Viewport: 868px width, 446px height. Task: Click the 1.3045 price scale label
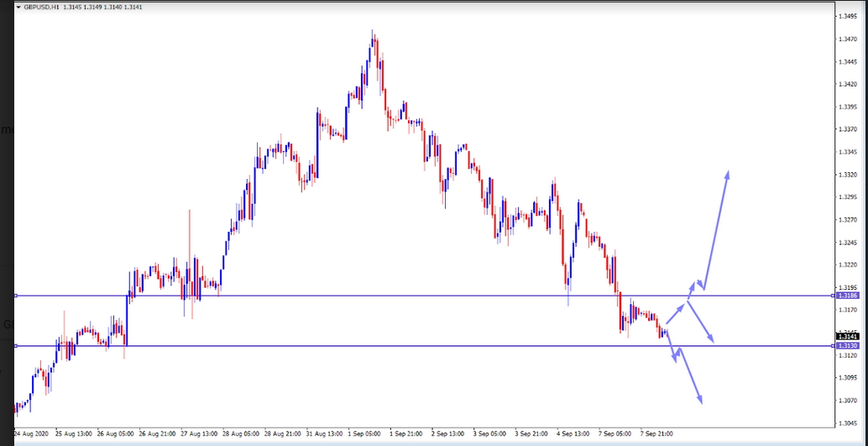tap(849, 423)
